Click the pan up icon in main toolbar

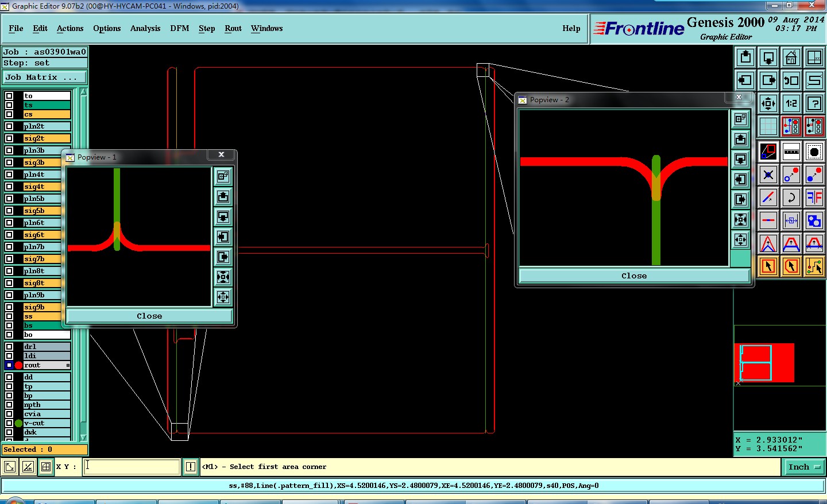tap(745, 57)
